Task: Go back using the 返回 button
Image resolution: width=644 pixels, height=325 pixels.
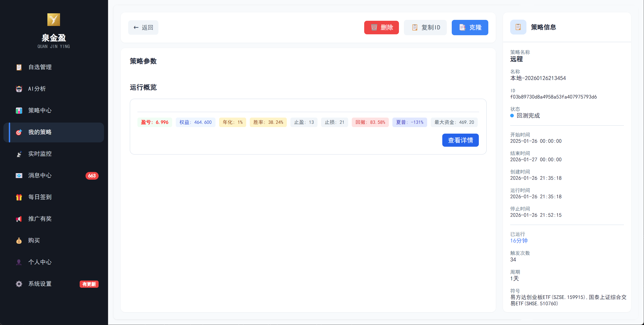Action: (143, 28)
